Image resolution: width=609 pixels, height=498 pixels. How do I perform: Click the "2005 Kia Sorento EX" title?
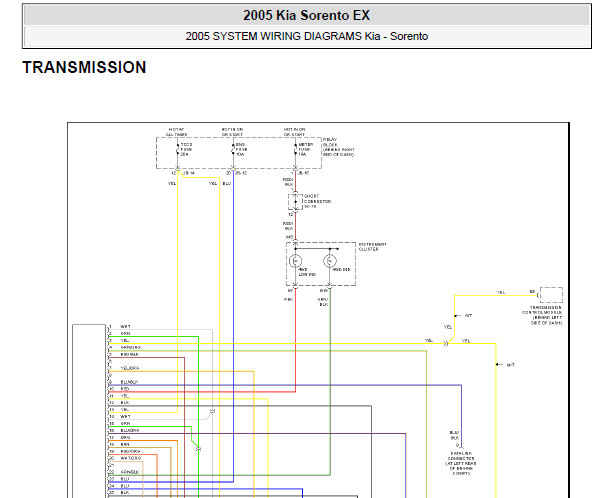click(306, 15)
